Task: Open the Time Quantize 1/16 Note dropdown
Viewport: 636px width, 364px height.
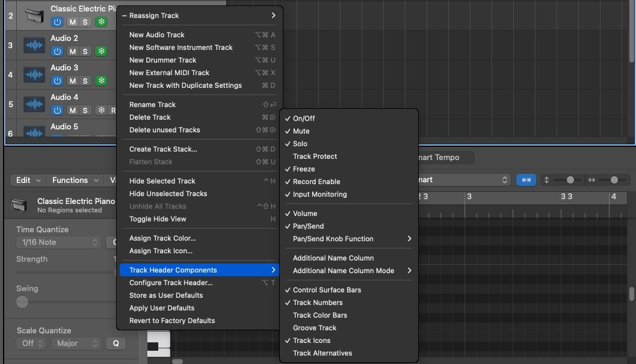Action: [58, 242]
